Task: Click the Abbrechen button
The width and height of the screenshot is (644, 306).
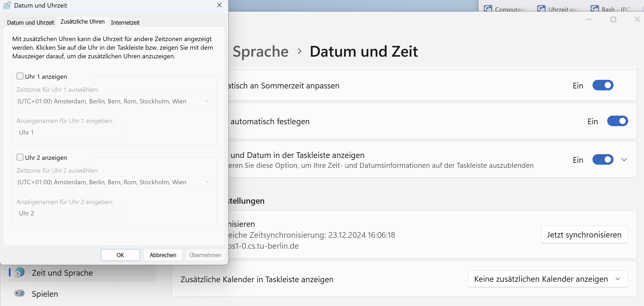Action: (x=163, y=255)
